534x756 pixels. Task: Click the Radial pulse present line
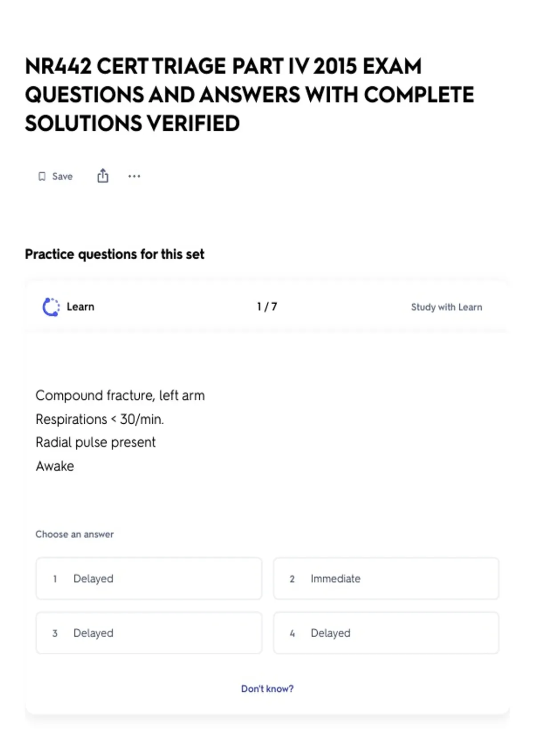coord(96,442)
